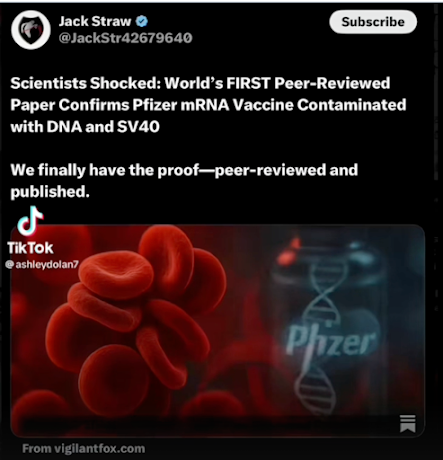The width and height of the screenshot is (443, 460).
Task: Click the TikTok wordmark text
Action: tap(30, 248)
